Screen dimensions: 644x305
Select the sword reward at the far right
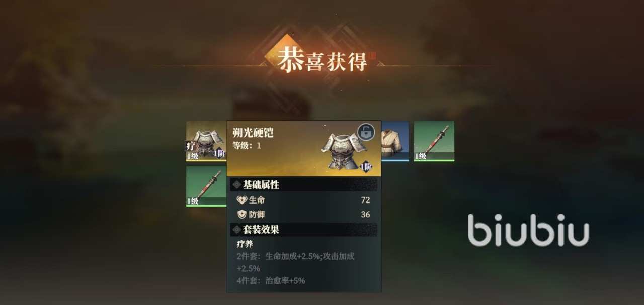click(x=434, y=141)
